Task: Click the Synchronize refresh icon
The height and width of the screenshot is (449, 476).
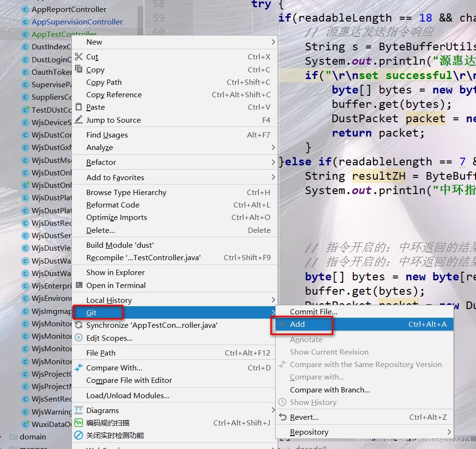Action: 79,325
